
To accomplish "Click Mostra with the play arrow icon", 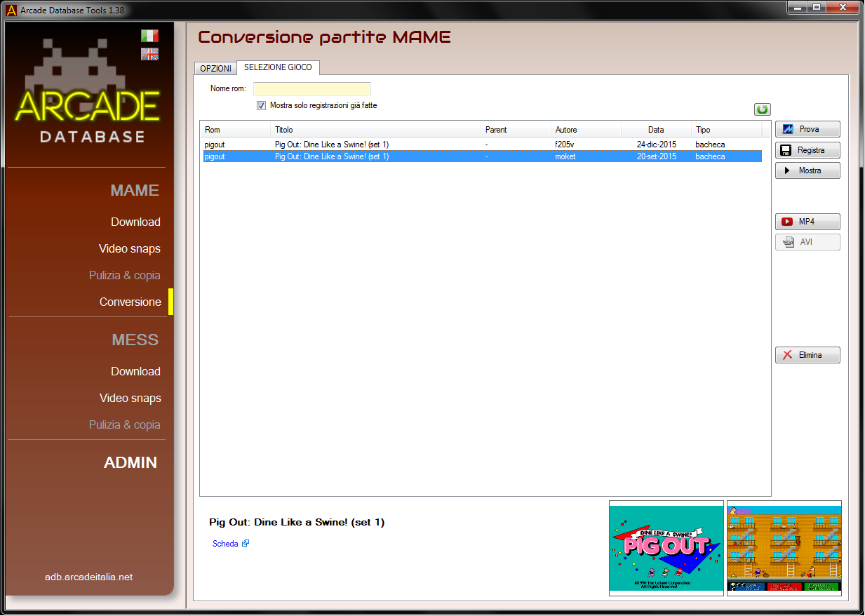I will click(x=807, y=170).
